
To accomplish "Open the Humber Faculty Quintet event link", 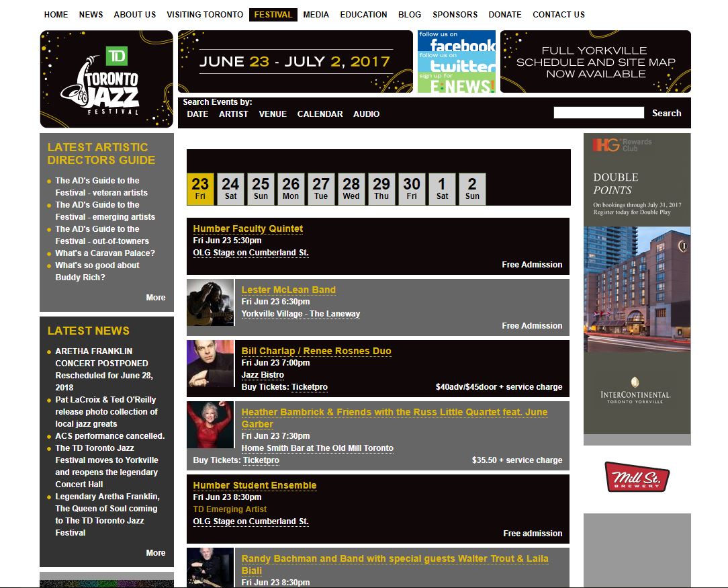I will tap(248, 228).
